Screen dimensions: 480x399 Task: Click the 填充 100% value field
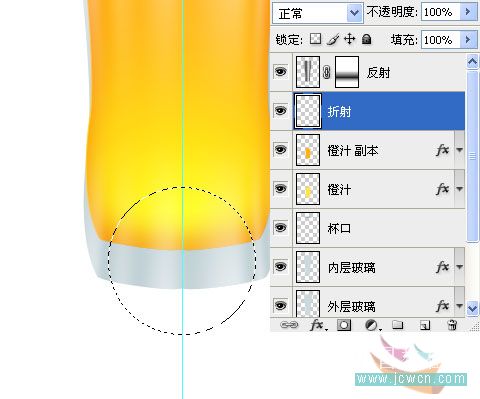(x=441, y=40)
